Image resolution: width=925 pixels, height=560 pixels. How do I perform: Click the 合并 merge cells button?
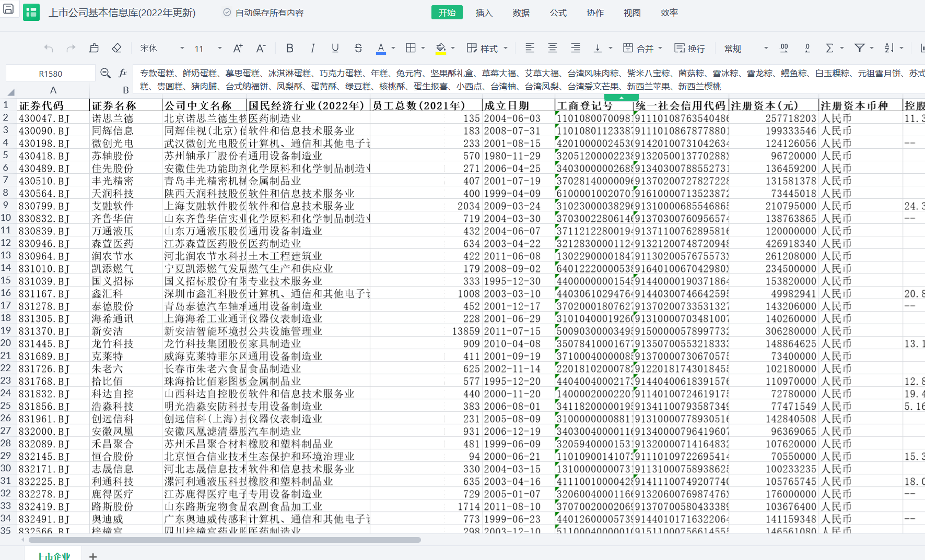638,49
